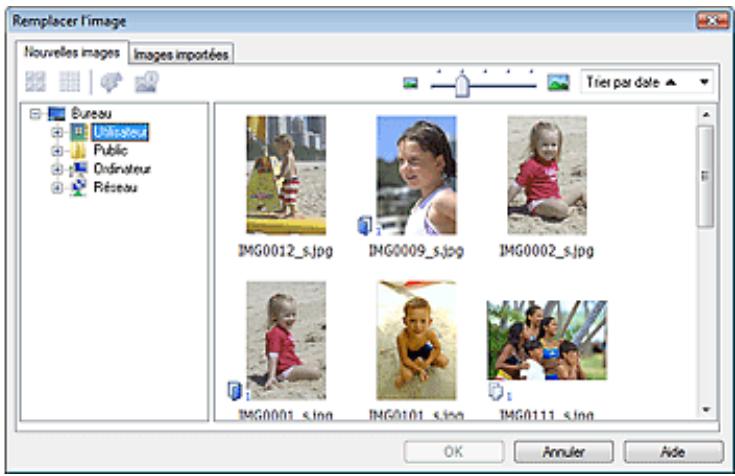This screenshot has height=476, width=735.
Task: Select Ordinateur in the folder tree
Action: pos(122,169)
